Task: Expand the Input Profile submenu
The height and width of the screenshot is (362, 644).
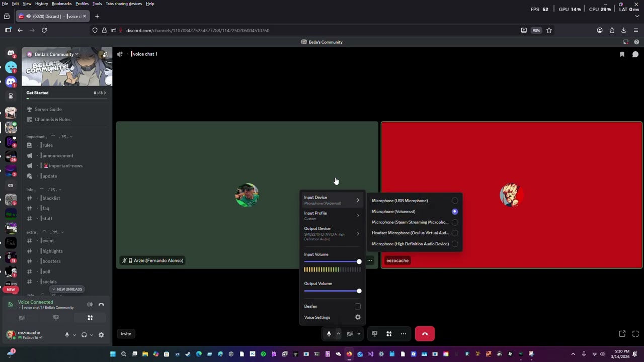Action: coord(332,216)
